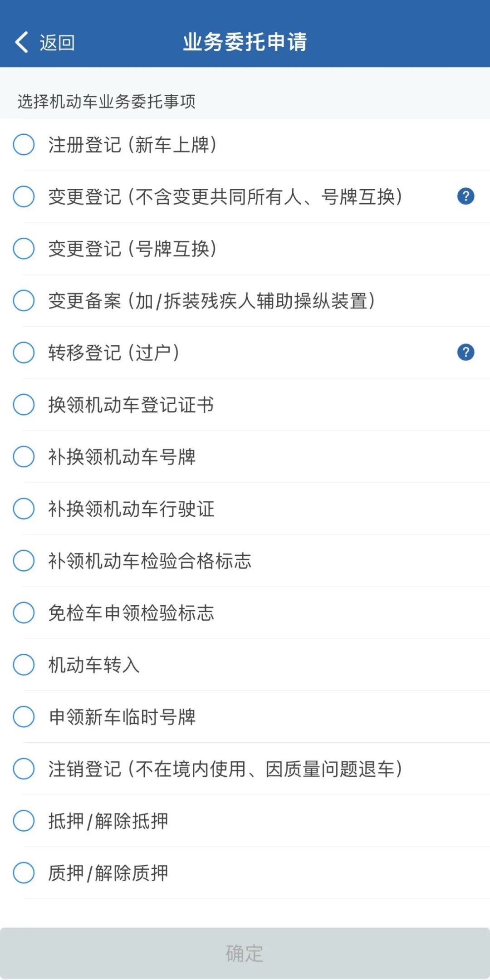Open help icon for 转移登记 (过户)

(465, 353)
